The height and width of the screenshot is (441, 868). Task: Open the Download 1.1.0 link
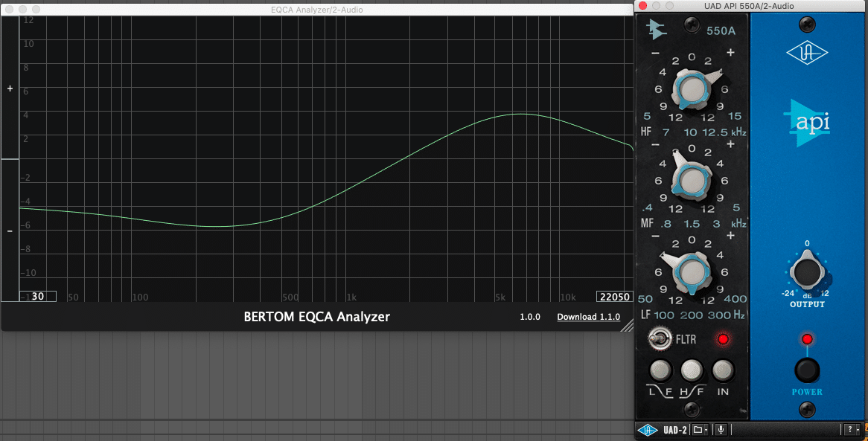point(588,317)
